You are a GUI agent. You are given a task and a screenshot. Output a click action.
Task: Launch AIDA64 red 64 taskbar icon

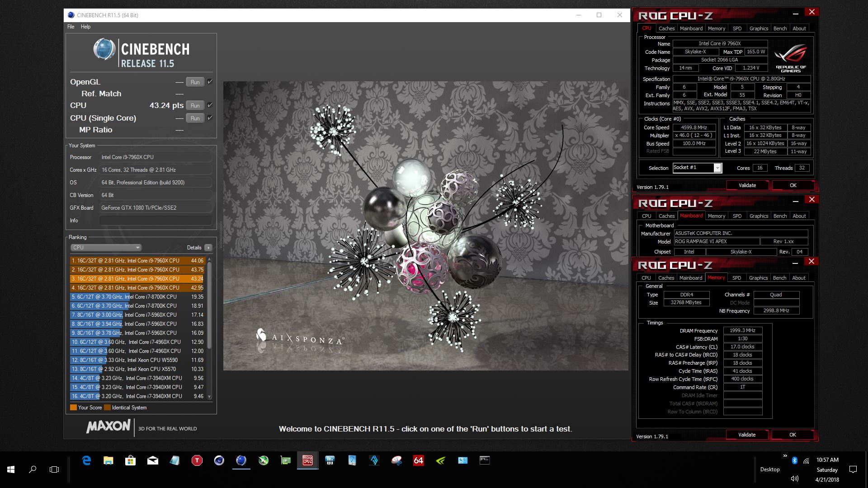[419, 460]
